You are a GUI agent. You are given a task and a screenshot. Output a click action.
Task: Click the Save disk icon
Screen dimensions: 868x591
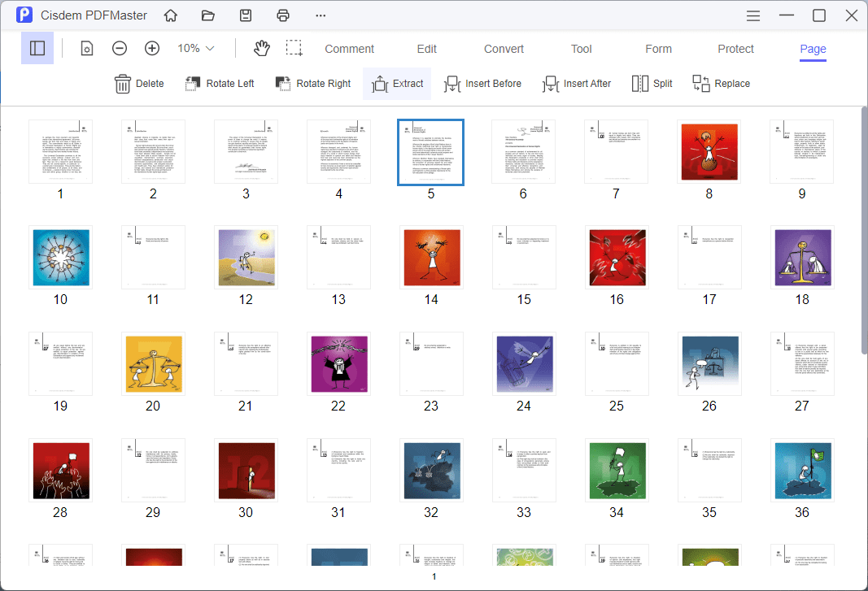point(245,15)
